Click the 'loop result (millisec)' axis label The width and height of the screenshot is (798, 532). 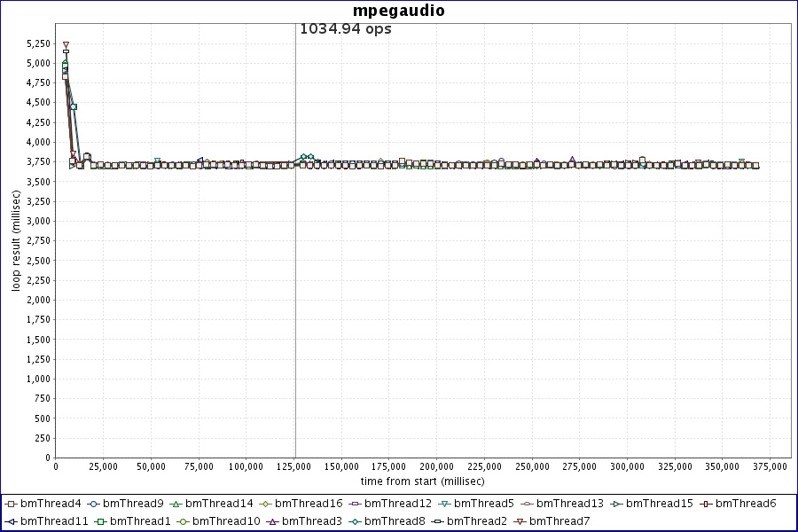coord(15,239)
